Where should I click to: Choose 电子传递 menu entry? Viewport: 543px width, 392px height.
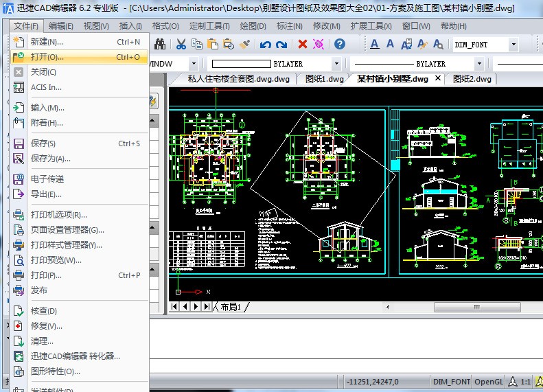click(80, 179)
